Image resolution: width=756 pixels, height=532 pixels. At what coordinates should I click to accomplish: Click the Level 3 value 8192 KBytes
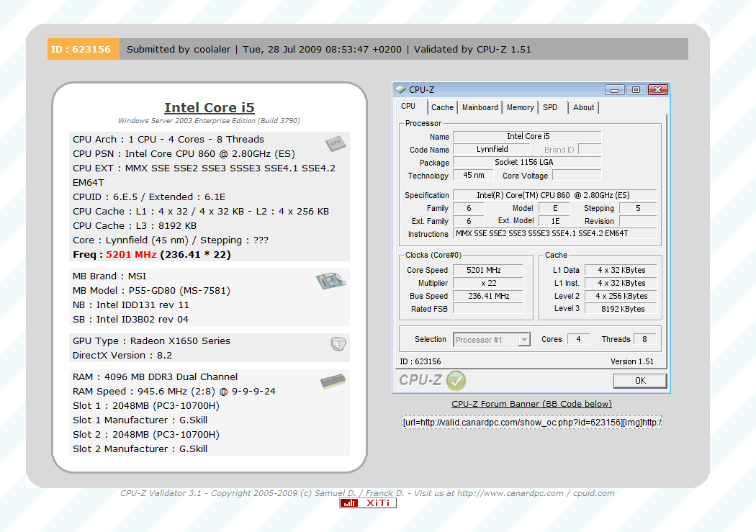(621, 309)
